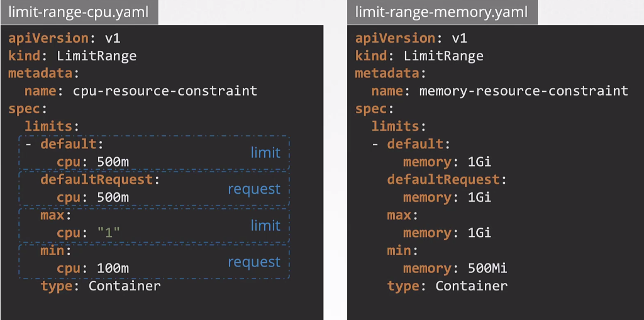Select the 500Mi min memory value

(x=487, y=268)
